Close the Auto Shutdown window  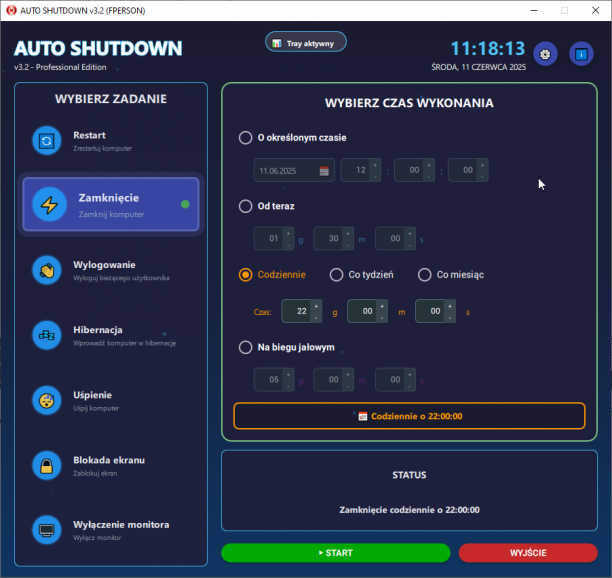(595, 11)
